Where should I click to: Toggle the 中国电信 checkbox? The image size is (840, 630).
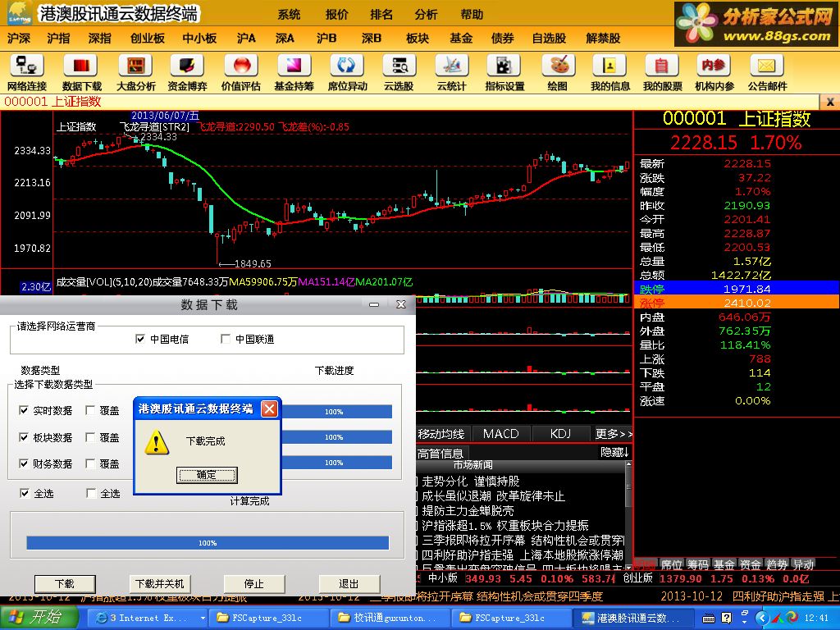[x=140, y=339]
